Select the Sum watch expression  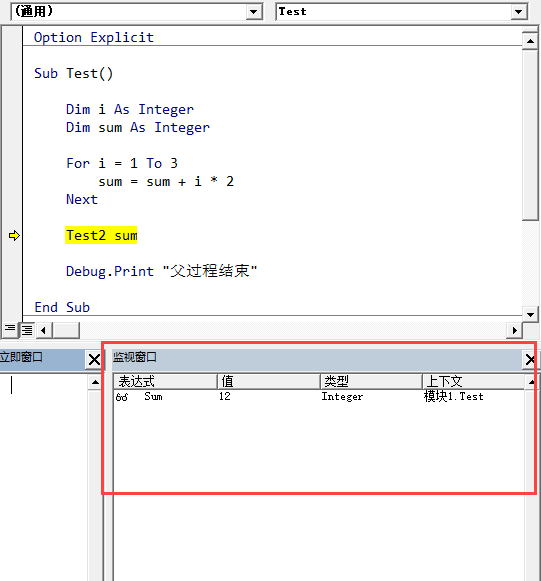point(153,396)
